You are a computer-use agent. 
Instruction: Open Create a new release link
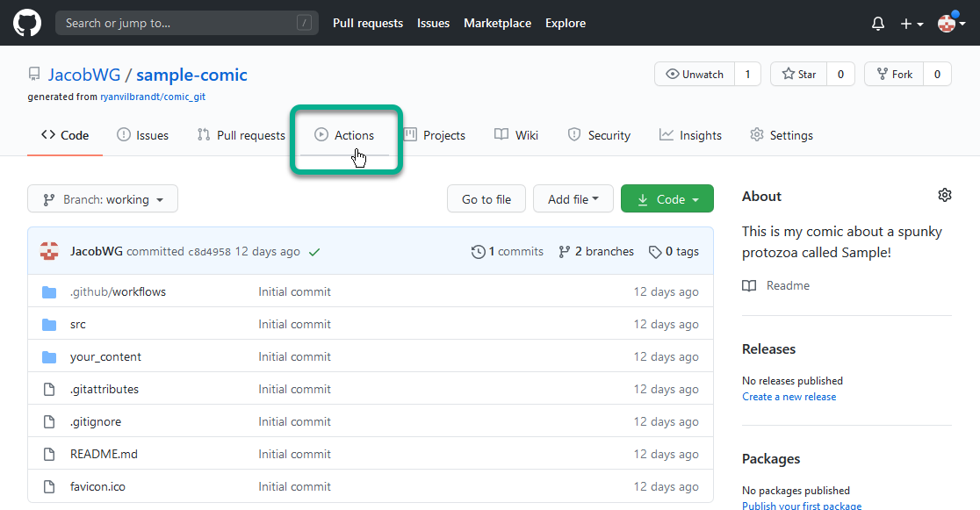pyautogui.click(x=789, y=396)
